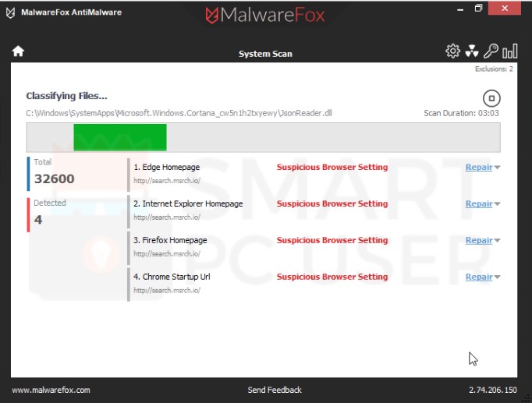Click Suspicious Browser Setting for Chrome Startup
This screenshot has width=532, height=403.
(332, 277)
